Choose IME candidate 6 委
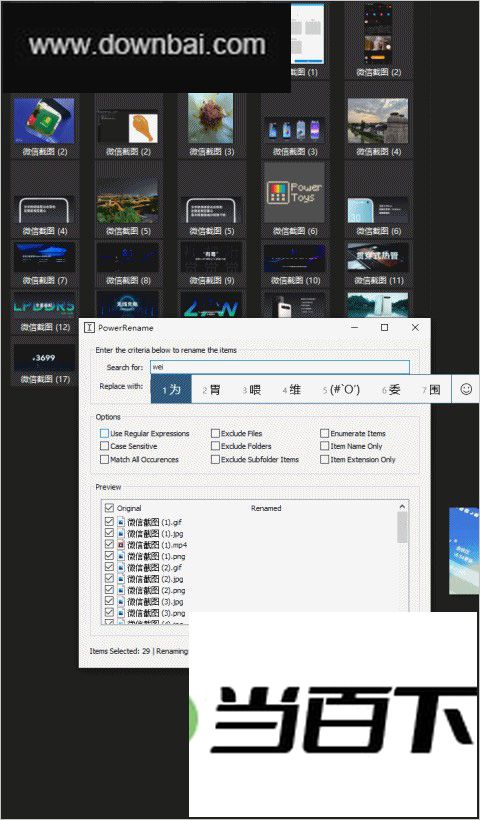Image resolution: width=480 pixels, height=820 pixels. click(x=391, y=390)
